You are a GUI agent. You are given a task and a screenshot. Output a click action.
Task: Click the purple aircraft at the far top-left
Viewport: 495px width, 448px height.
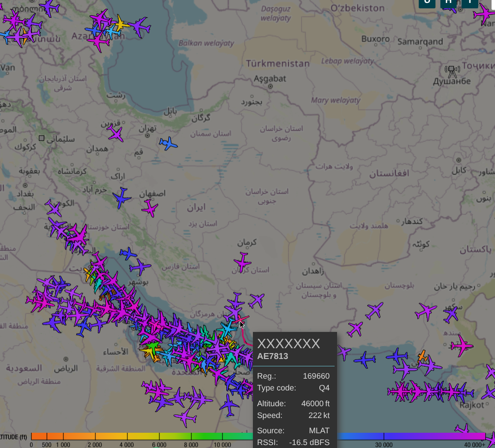tap(50, 7)
